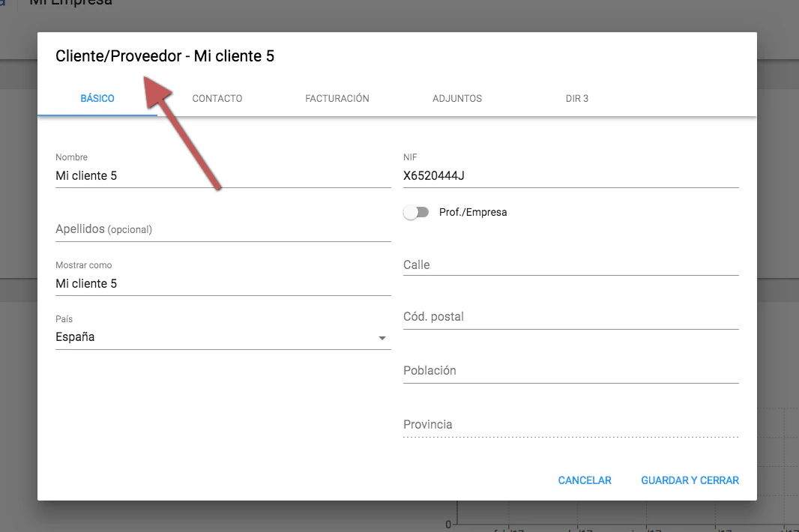Click Guardar y cerrar to save

point(690,480)
